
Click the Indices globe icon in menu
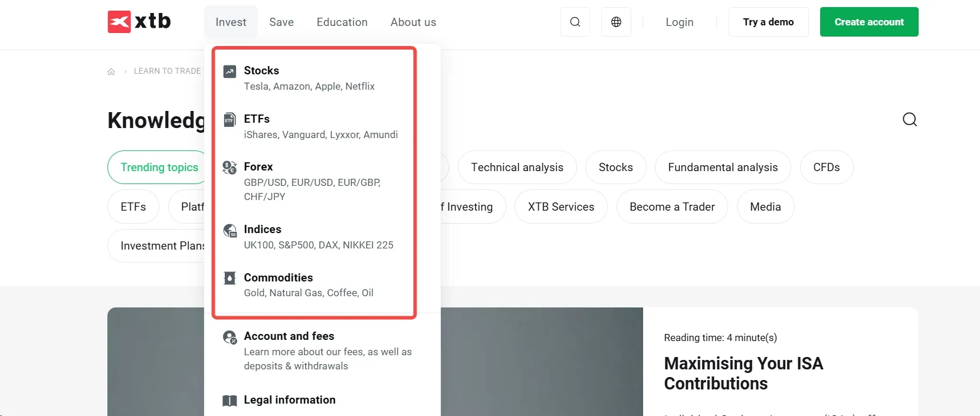pos(230,230)
